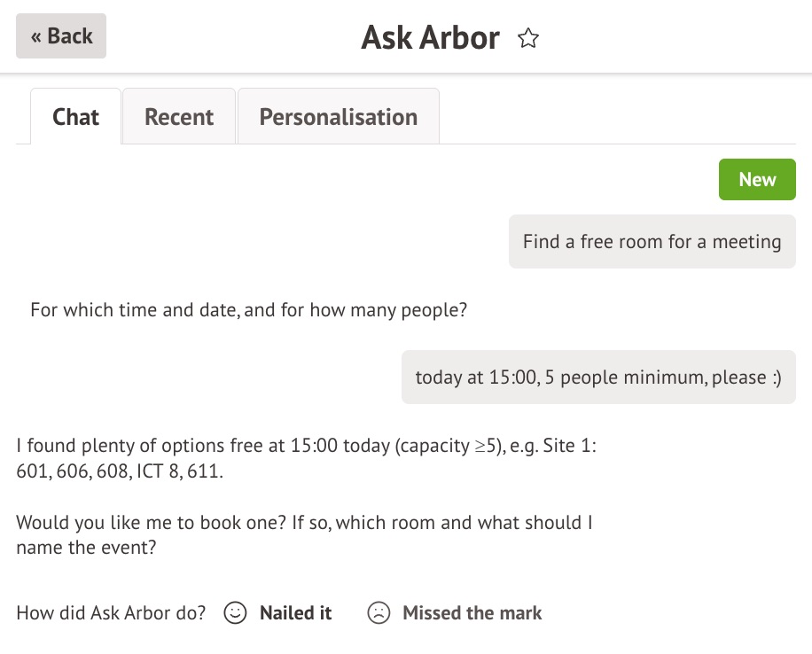Click the 'Find a free room' message bubble

(x=652, y=241)
